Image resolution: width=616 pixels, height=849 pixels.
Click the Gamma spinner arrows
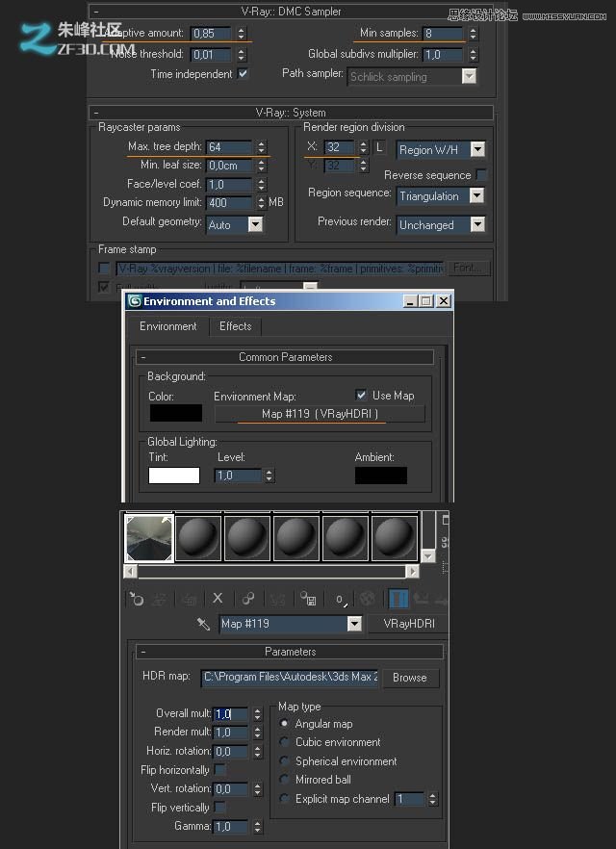tap(257, 826)
